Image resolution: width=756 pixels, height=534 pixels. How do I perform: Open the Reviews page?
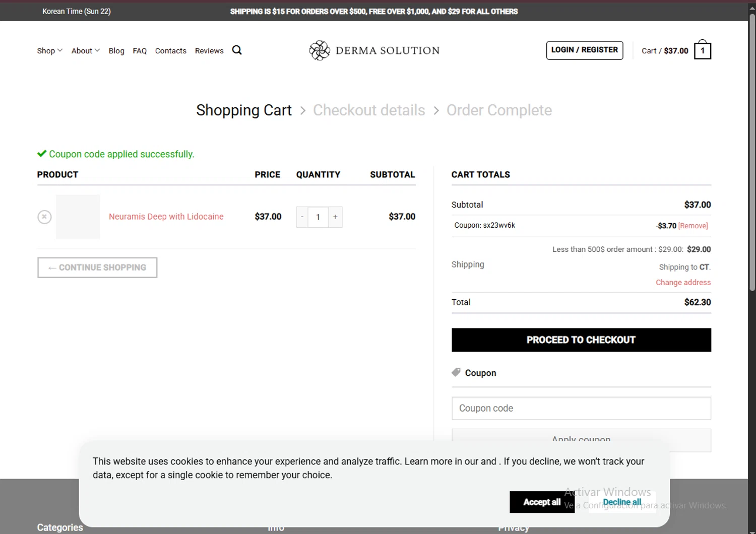[x=209, y=50]
